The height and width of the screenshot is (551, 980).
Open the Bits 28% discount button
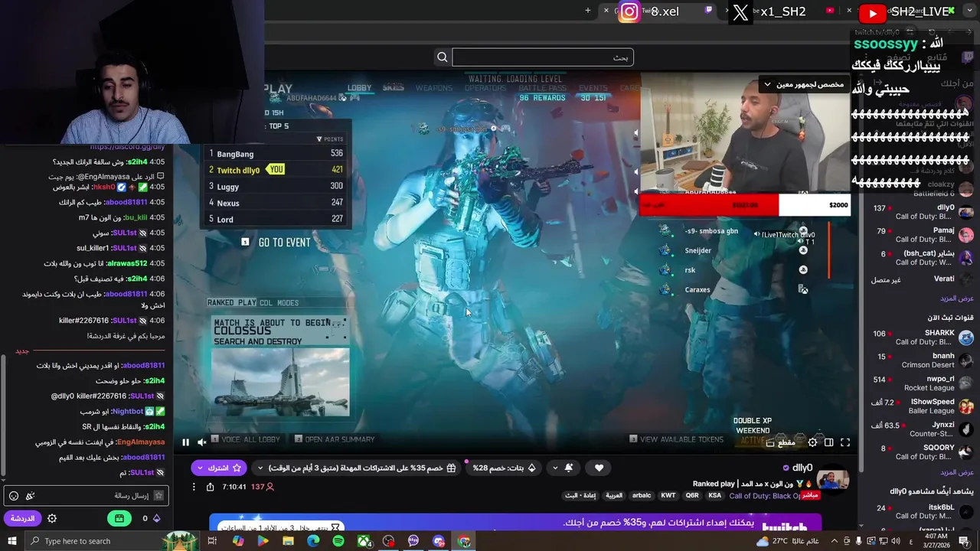coord(504,468)
